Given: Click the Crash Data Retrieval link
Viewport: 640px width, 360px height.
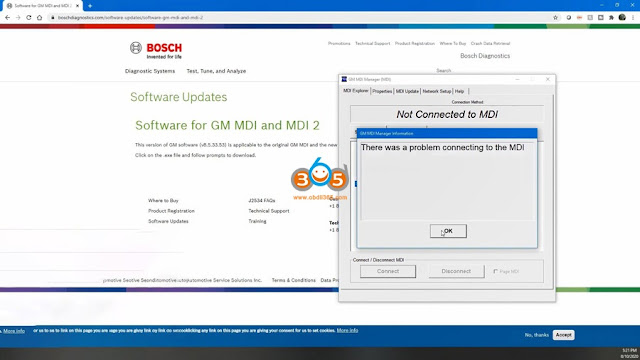Looking at the screenshot, I should 490,43.
